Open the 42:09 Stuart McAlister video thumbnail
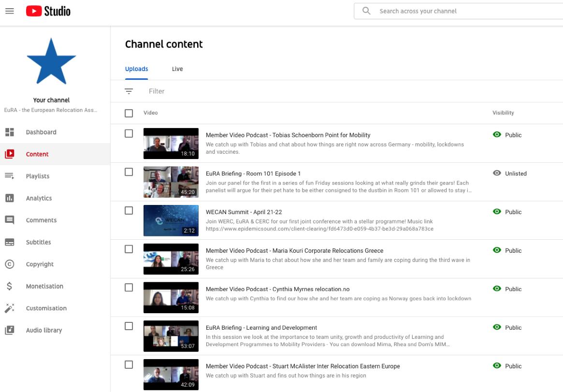This screenshot has width=563, height=392. click(171, 375)
